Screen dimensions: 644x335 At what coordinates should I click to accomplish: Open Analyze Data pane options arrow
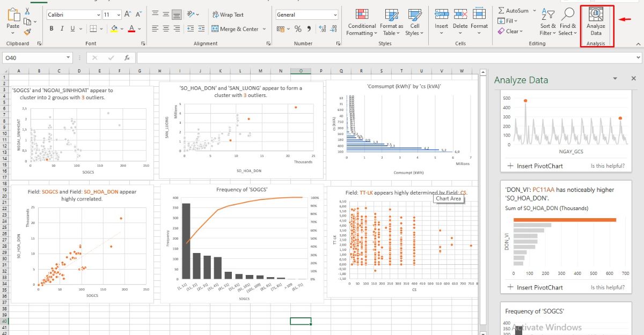click(616, 78)
